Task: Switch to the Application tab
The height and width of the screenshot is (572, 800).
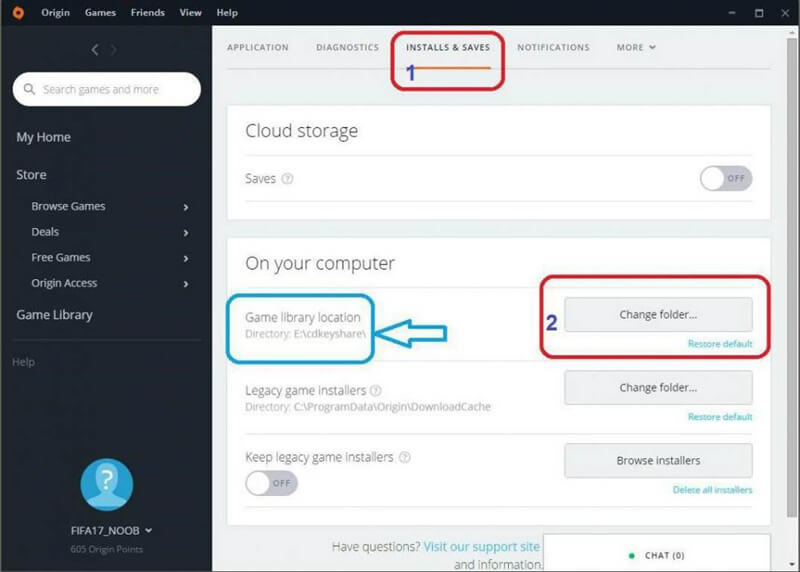Action: click(258, 47)
